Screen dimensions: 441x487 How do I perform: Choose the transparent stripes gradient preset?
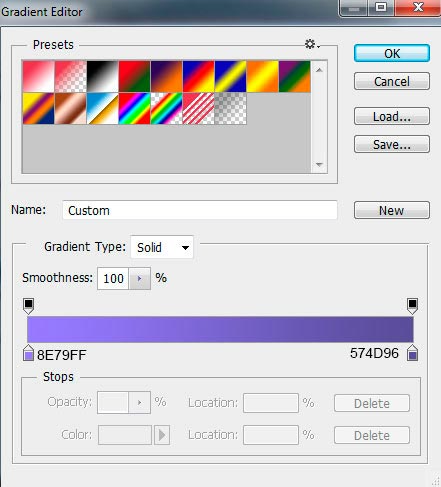[198, 109]
